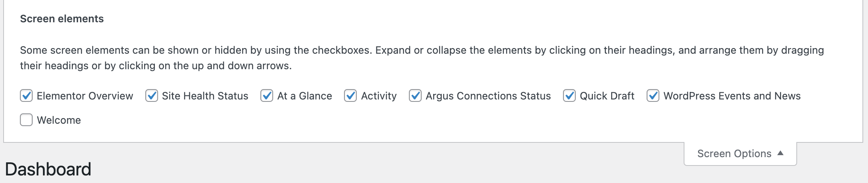Viewport: 868px width, 183px height.
Task: Untick the Activity checkbox
Action: click(350, 96)
